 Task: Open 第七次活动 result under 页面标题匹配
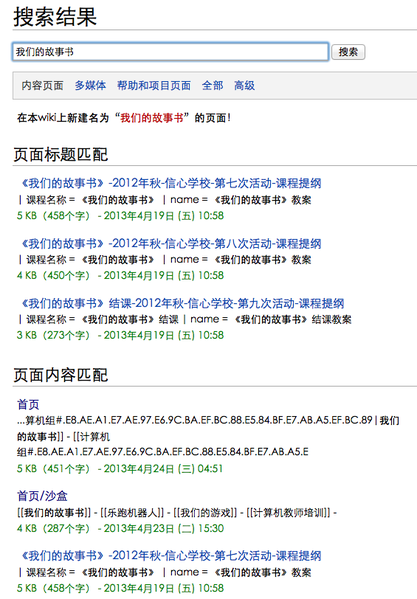(171, 183)
